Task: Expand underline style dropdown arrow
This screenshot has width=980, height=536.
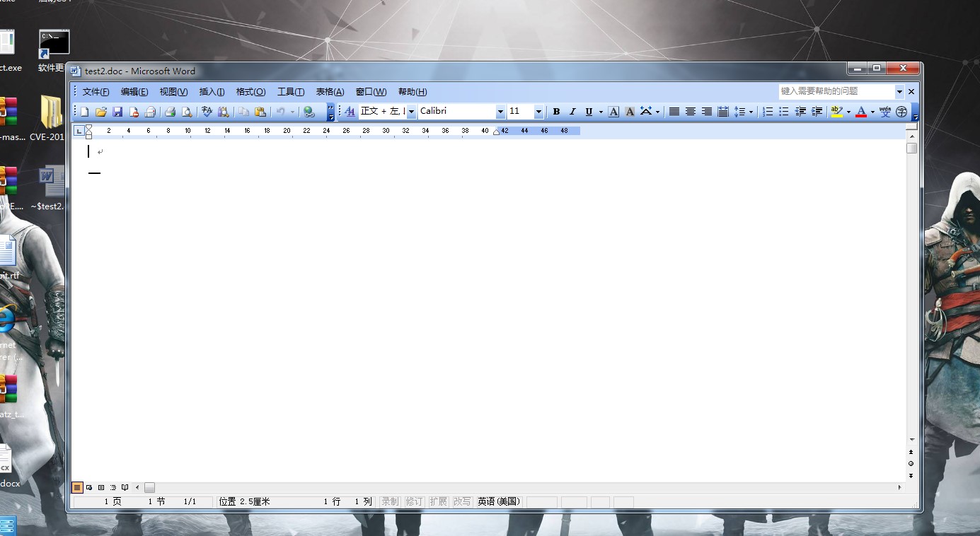Action: (x=601, y=112)
